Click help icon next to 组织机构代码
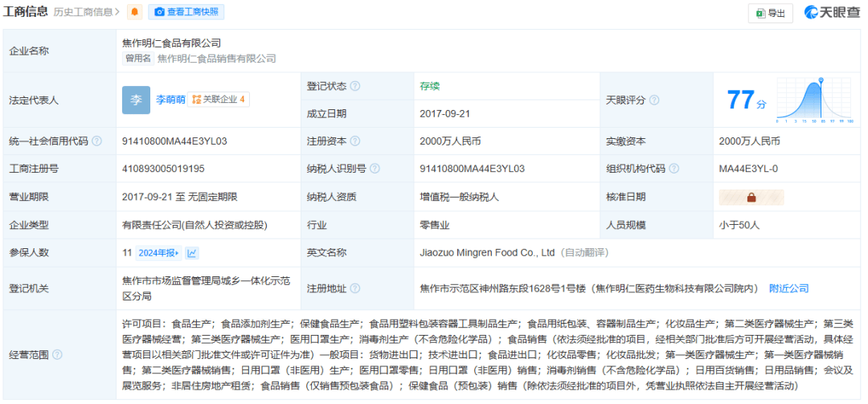The image size is (868, 404). coord(674,169)
